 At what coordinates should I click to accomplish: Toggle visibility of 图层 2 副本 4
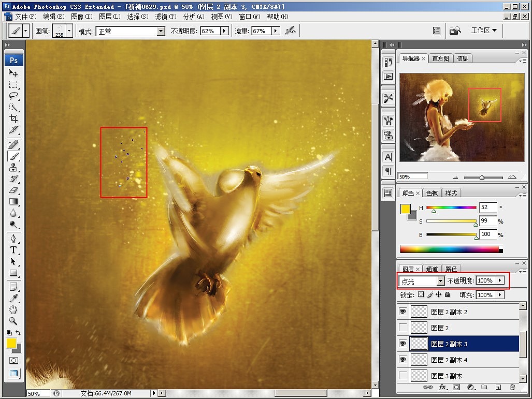(x=403, y=360)
